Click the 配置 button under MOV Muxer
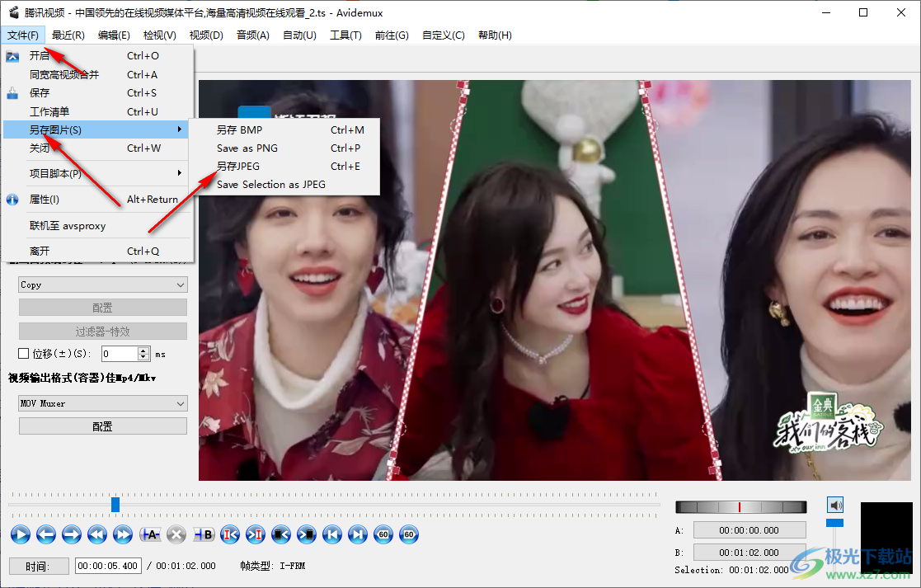Image resolution: width=921 pixels, height=588 pixels. 103,426
